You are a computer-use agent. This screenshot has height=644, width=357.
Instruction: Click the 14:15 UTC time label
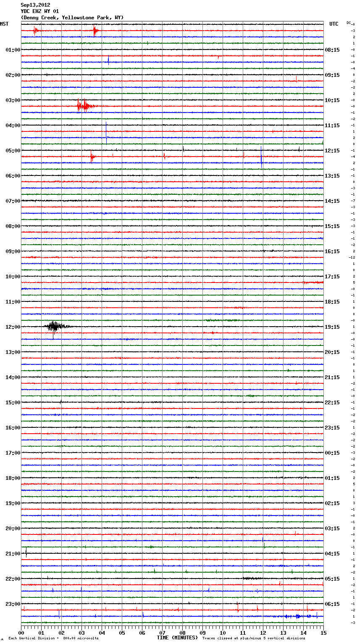point(332,201)
